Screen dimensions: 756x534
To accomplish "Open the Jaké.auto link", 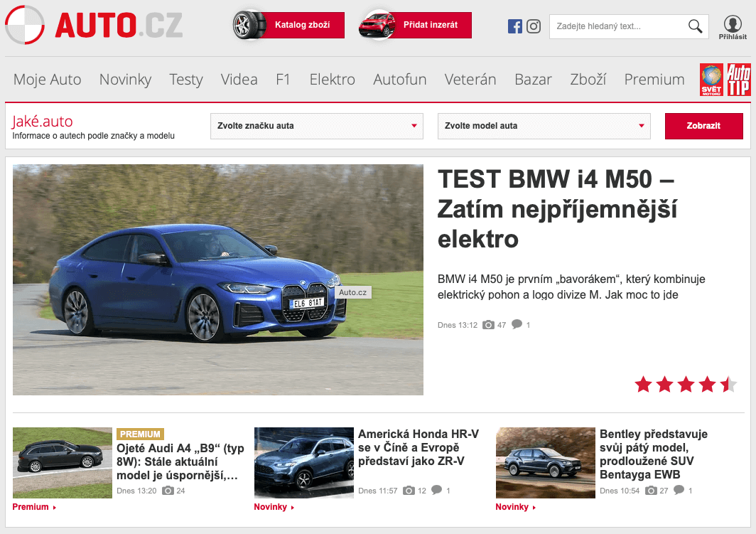I will [43, 121].
